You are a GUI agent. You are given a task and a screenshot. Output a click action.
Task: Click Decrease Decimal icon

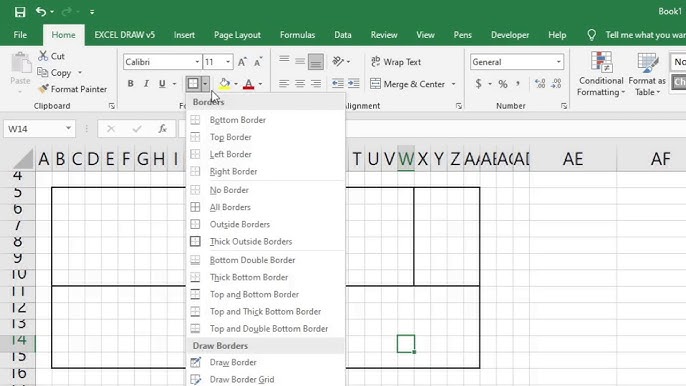point(556,84)
